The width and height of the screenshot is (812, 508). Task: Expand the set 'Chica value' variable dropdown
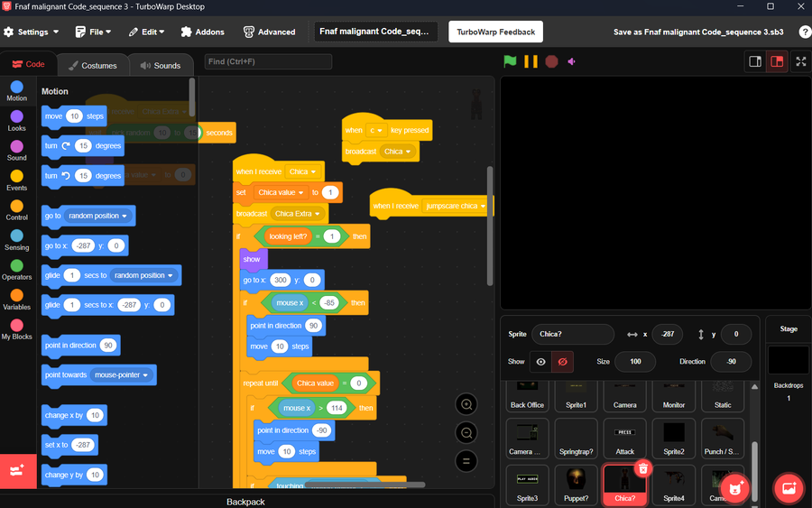click(281, 192)
